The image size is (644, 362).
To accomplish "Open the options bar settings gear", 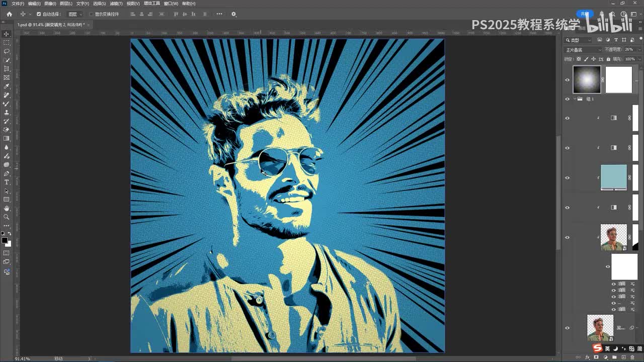I will coord(233,14).
